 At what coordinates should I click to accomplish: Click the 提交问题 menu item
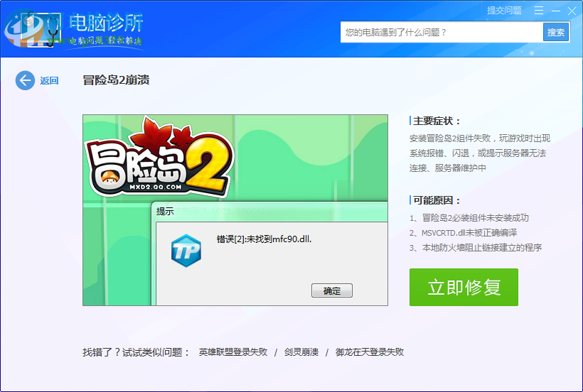pyautogui.click(x=504, y=11)
